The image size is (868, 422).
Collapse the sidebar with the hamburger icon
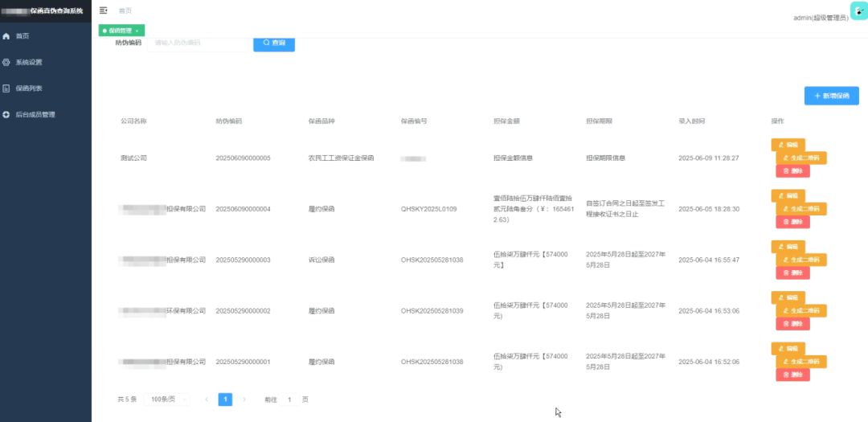[x=104, y=10]
